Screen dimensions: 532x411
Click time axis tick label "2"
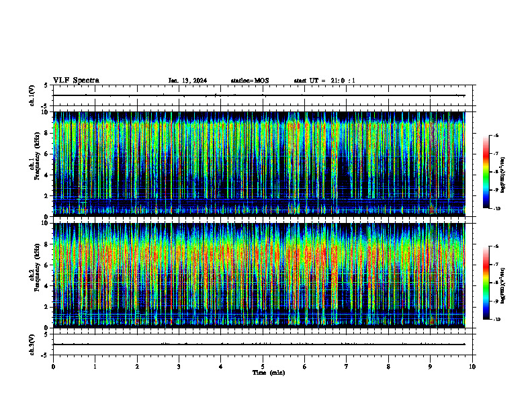(137, 367)
